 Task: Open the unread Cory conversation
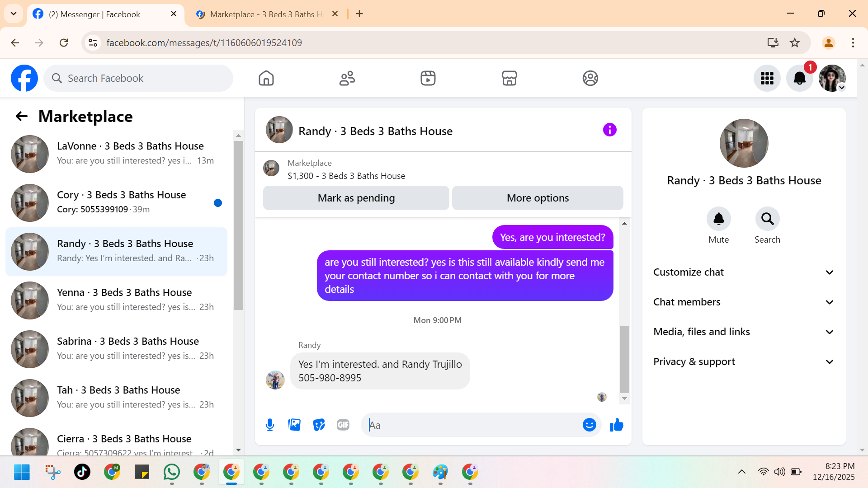point(117,203)
